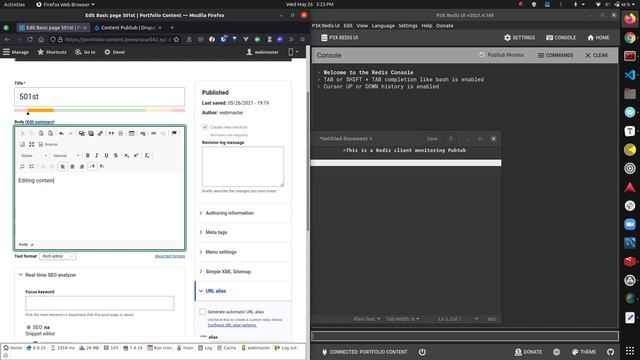The width and height of the screenshot is (640, 360).
Task: Open the View menu in P3X Redis UI
Action: click(x=362, y=26)
